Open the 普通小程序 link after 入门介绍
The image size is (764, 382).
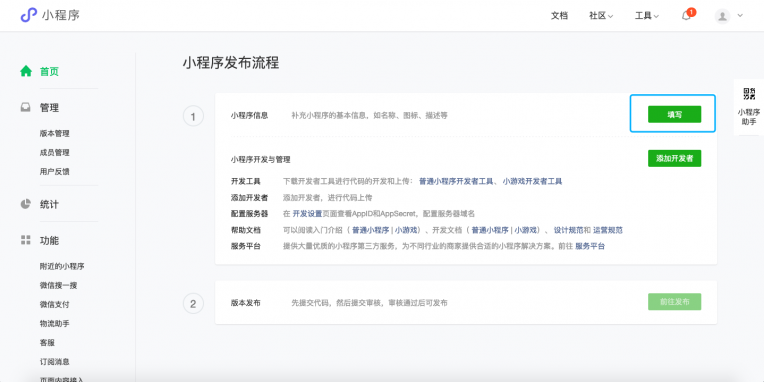370,230
